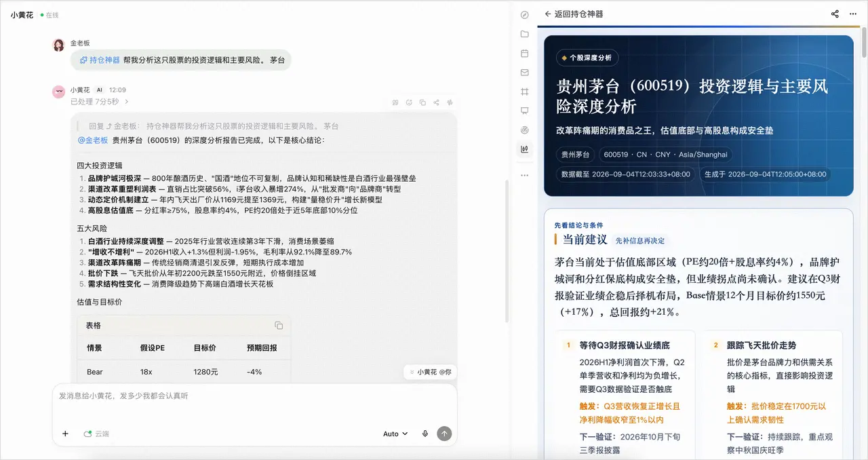
Task: Add an emoji reaction to the message
Action: (x=409, y=102)
